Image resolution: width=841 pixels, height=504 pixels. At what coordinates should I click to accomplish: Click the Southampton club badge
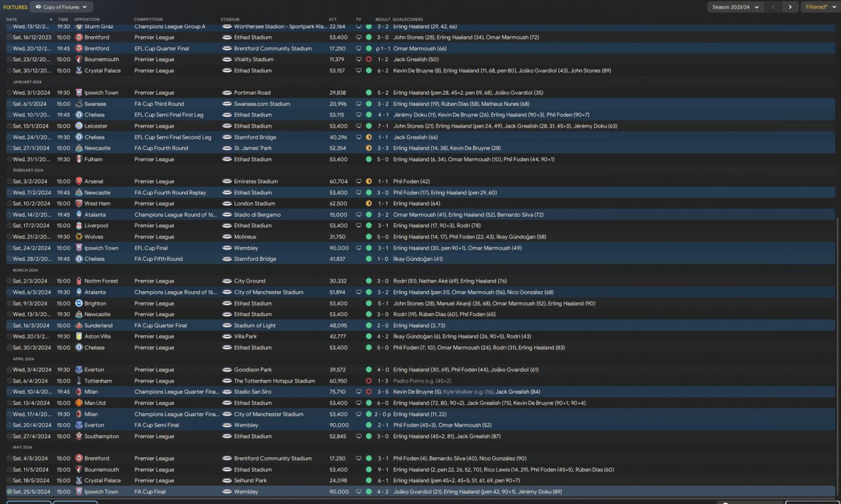point(79,436)
